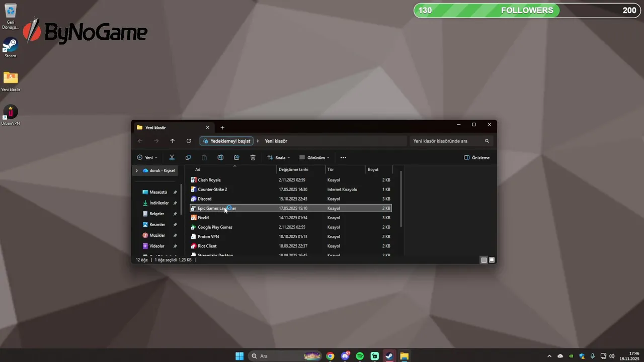Open İndirilenler in the sidebar
Screen dimensions: 644x362
(x=159, y=203)
